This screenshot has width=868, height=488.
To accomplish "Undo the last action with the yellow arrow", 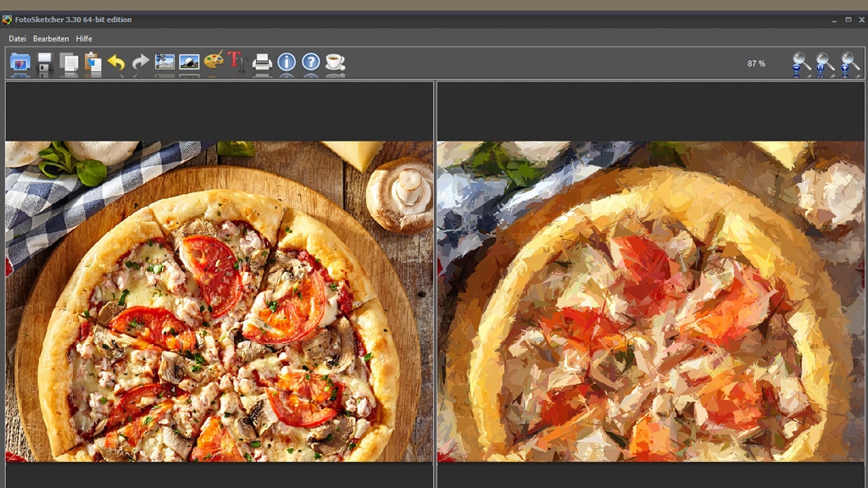I will click(x=116, y=63).
